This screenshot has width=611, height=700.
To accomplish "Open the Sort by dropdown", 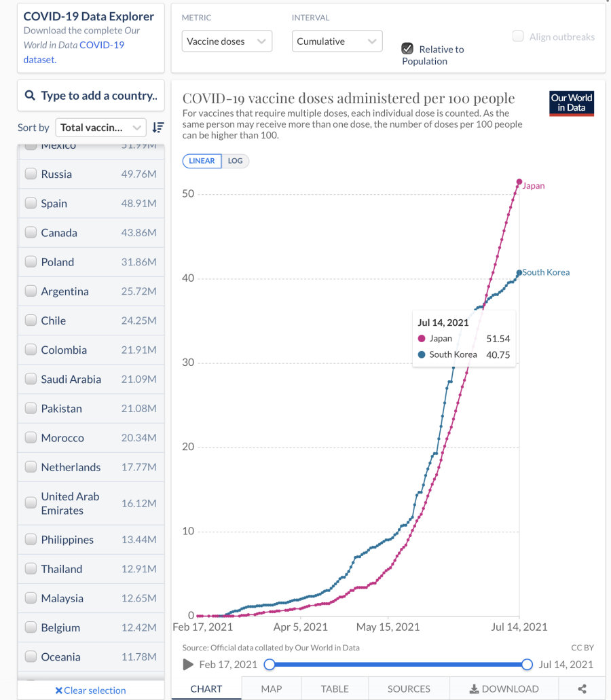I will point(100,128).
